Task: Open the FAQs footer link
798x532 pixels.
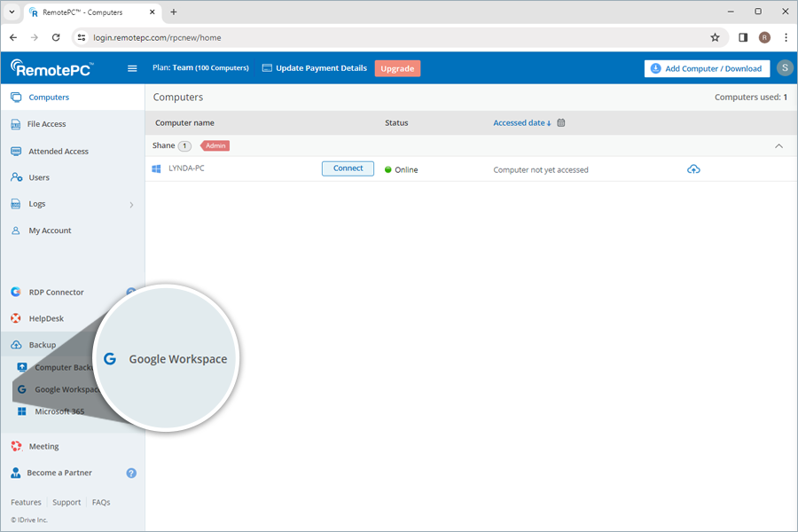Action: coord(101,503)
